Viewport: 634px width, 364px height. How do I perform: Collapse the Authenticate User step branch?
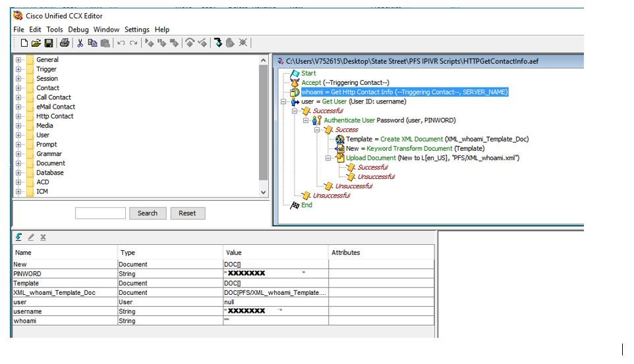click(x=306, y=120)
